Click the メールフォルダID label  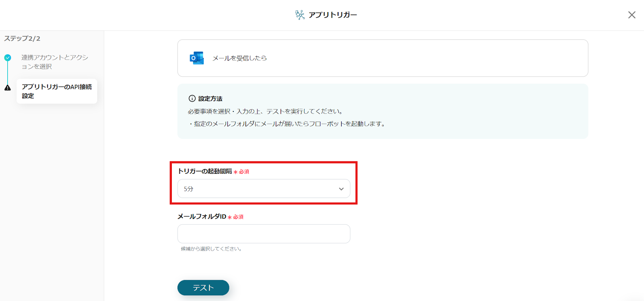point(202,216)
